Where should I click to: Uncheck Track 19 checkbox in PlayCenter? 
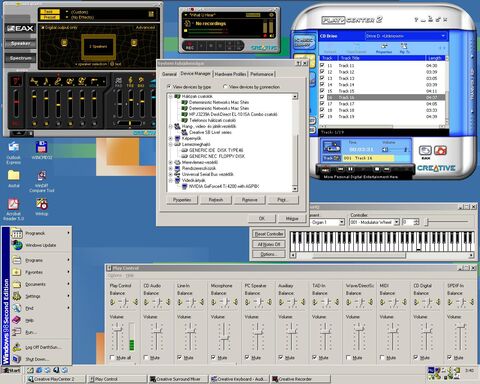(x=322, y=116)
